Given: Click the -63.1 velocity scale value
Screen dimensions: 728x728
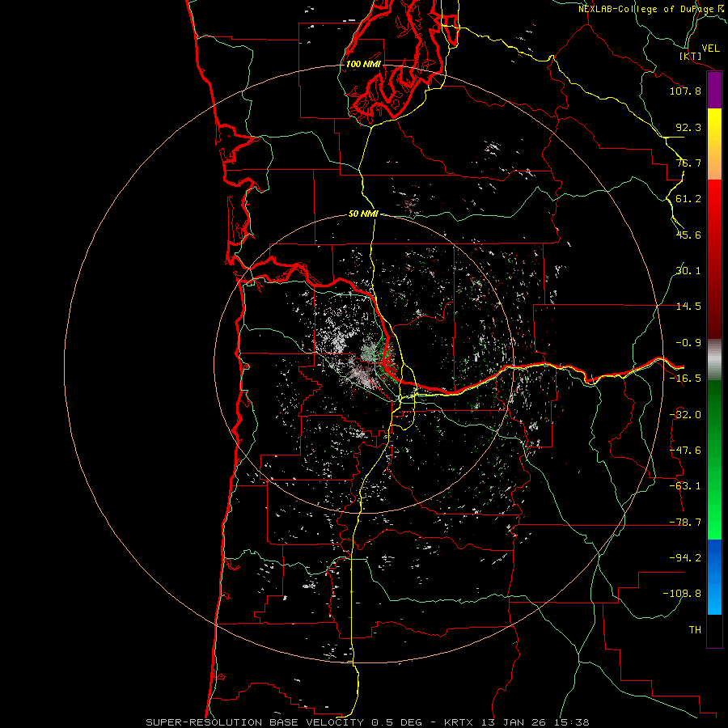Looking at the screenshot, I should click(685, 485).
